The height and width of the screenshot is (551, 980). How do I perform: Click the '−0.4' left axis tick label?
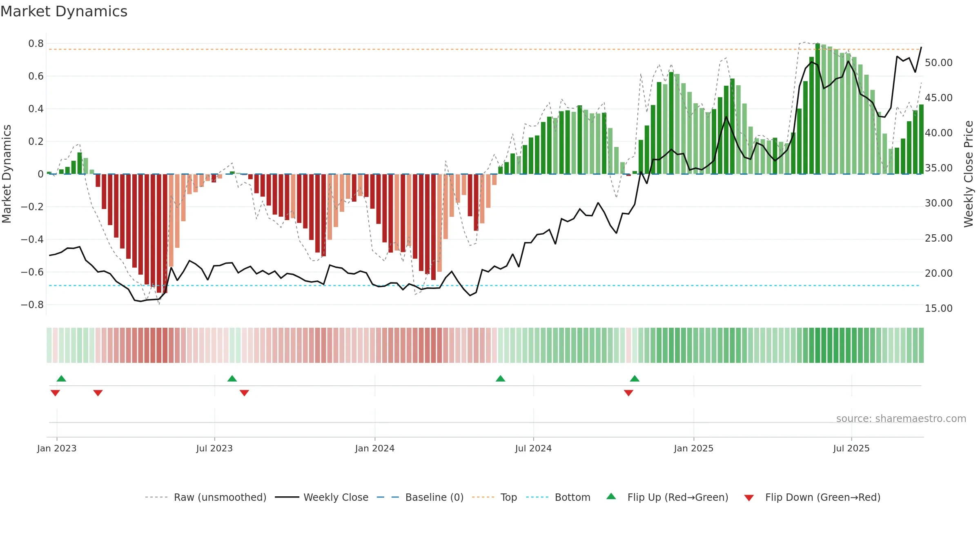32,240
